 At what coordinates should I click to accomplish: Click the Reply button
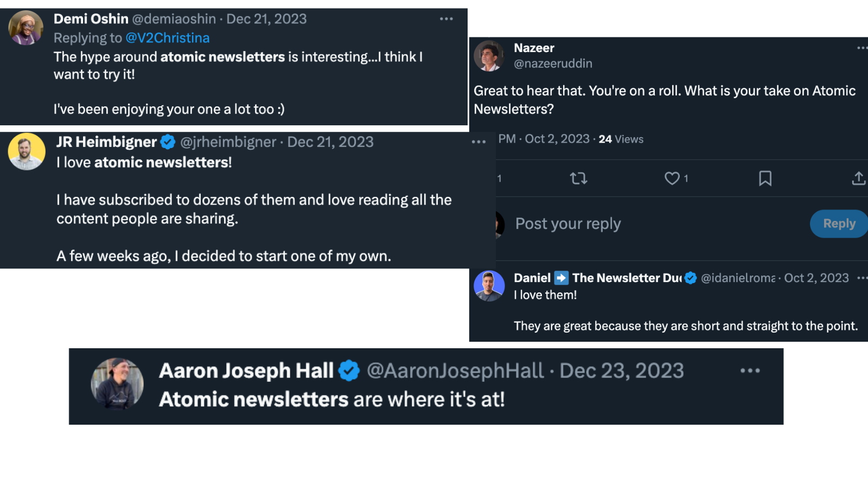tap(839, 223)
